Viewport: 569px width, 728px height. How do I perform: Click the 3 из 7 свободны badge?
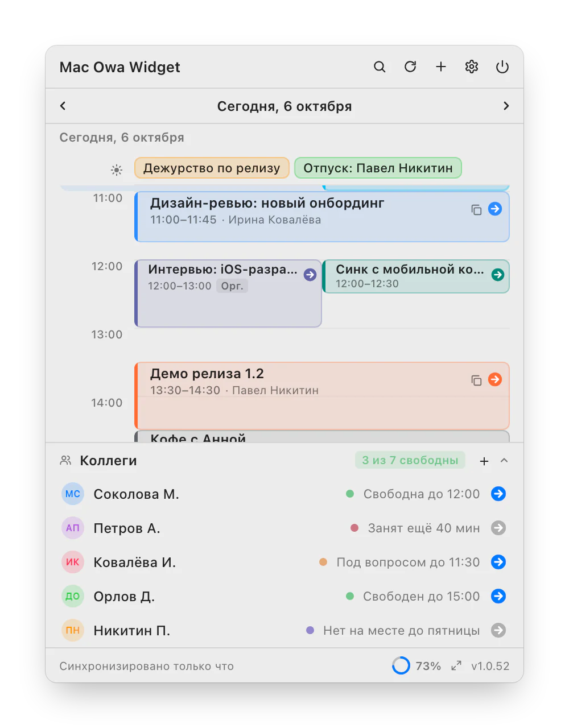(410, 460)
